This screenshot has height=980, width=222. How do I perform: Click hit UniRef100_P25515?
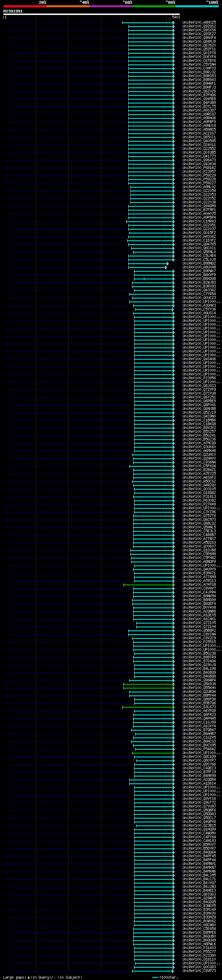tap(199, 642)
